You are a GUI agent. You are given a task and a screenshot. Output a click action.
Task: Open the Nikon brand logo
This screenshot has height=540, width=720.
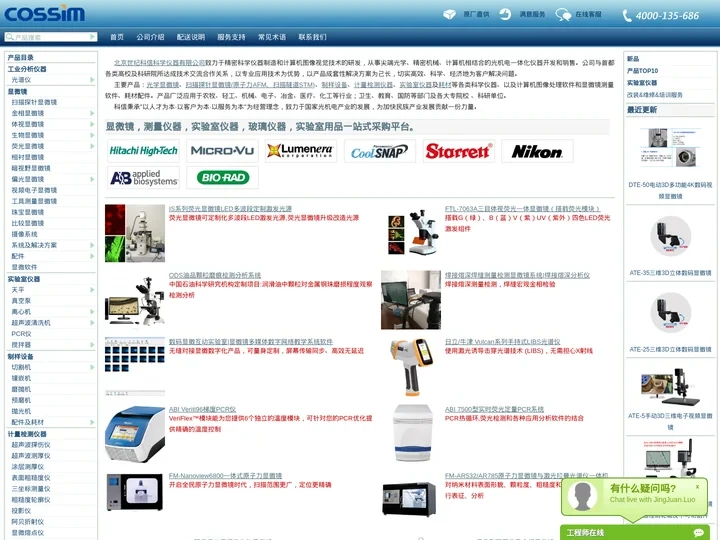point(537,151)
